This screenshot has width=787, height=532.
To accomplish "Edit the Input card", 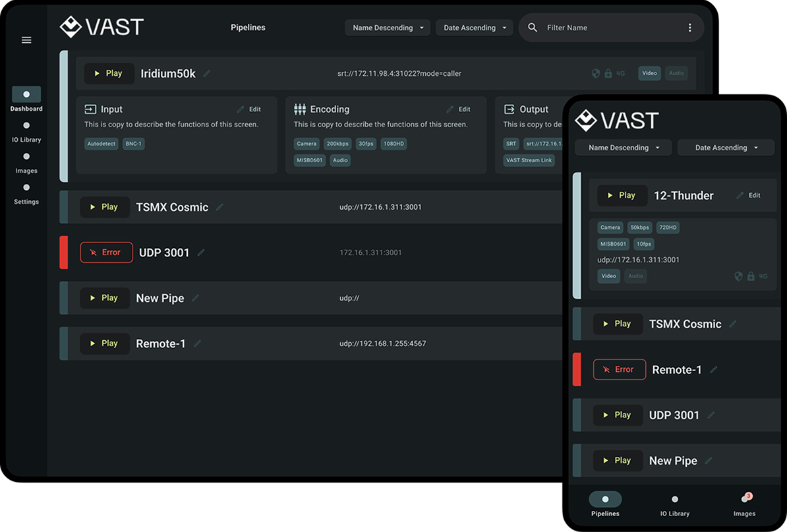I will [x=249, y=109].
